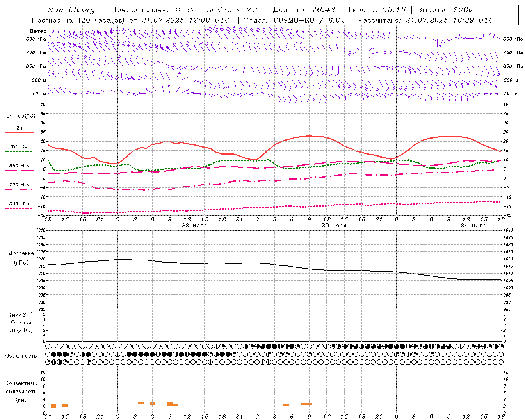
Task: Click the station name Nov_Chany in header
Action: coord(71,10)
